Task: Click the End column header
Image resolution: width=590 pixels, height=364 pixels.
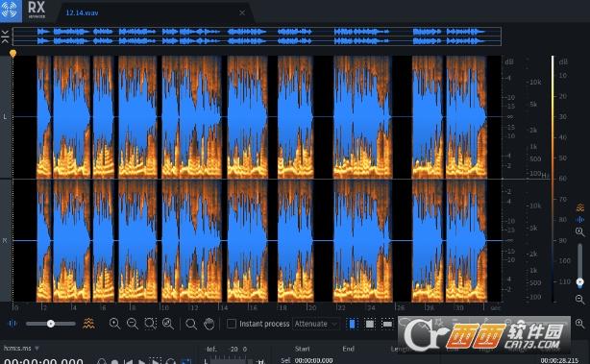Action: (348, 349)
